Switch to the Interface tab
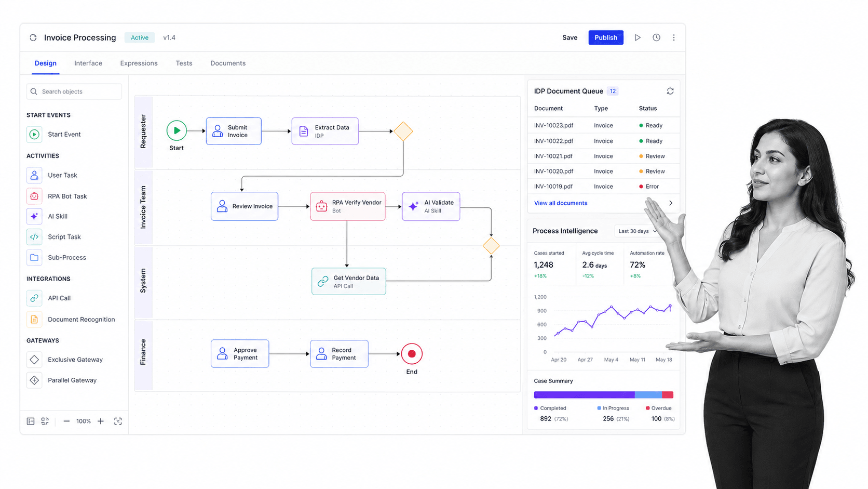This screenshot has width=868, height=489. coord(88,63)
